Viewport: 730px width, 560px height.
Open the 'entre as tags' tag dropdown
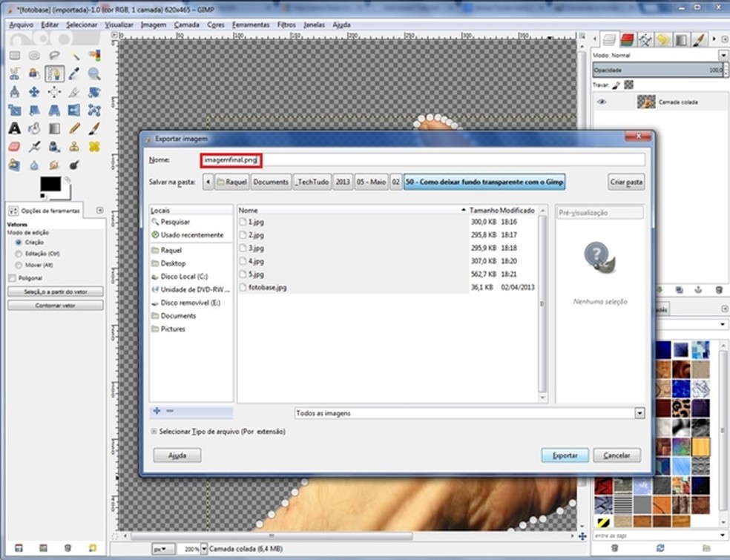point(723,536)
